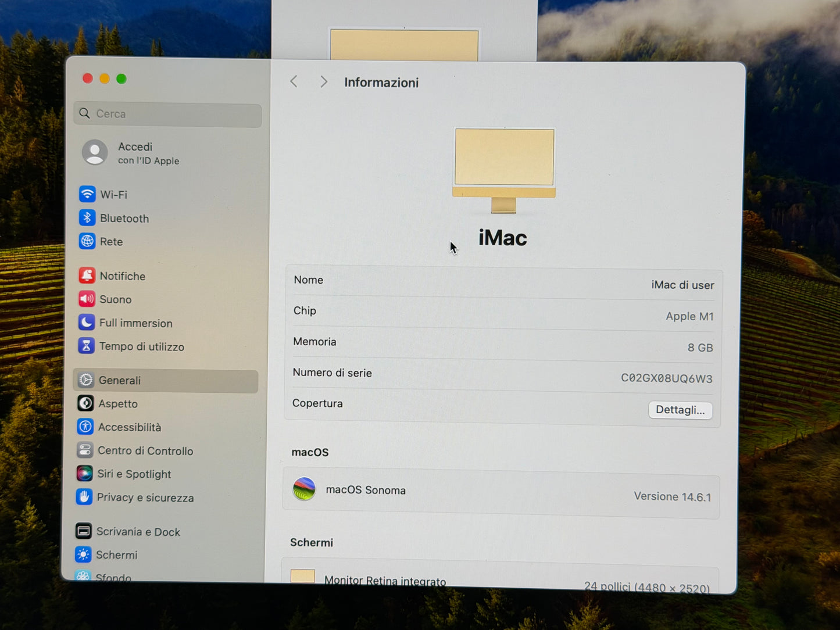Select Privacy e sicurezza hand icon

(84, 497)
